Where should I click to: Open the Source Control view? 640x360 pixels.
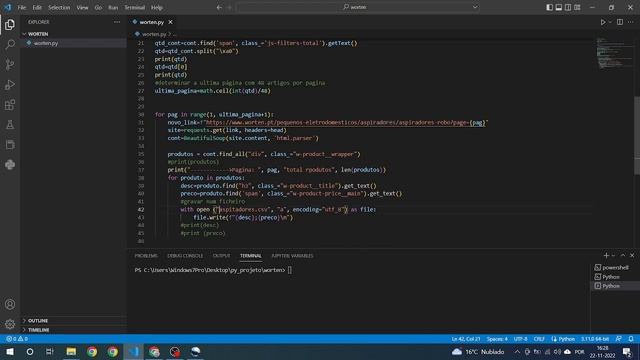click(10, 64)
